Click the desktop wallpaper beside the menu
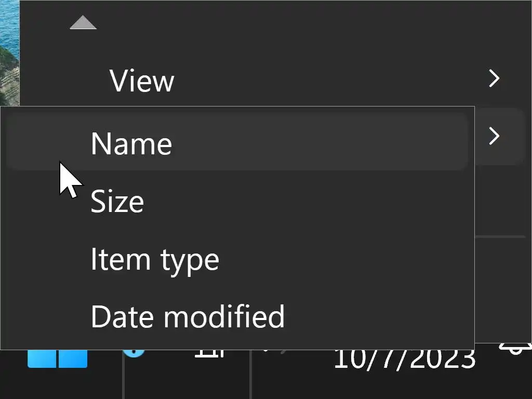 (x=9, y=52)
